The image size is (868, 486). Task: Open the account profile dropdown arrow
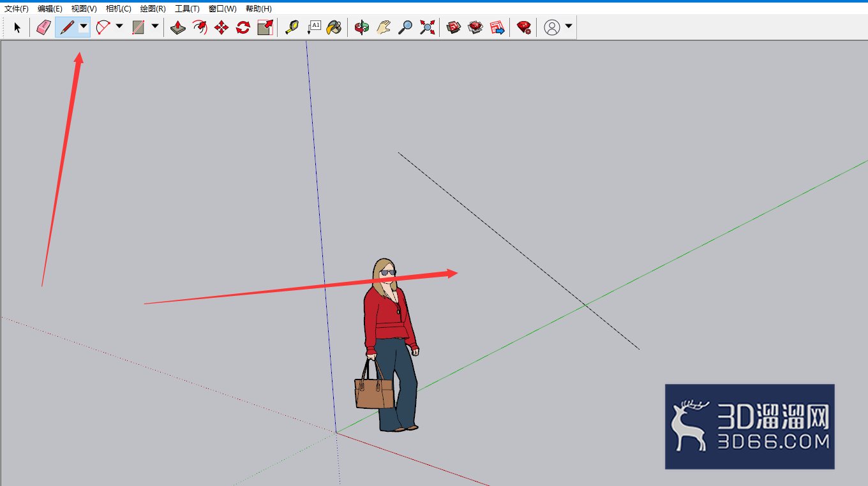click(x=569, y=27)
